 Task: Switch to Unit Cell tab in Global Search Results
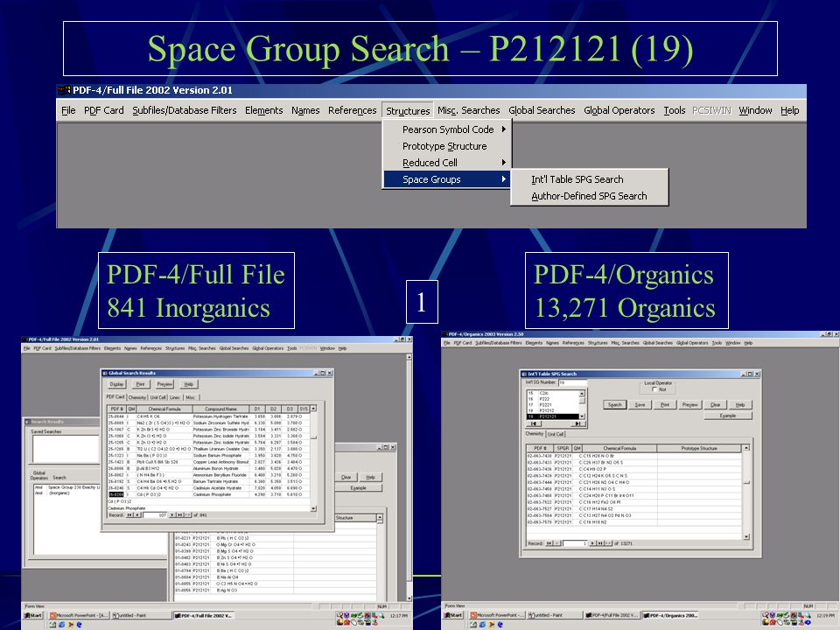pos(157,397)
